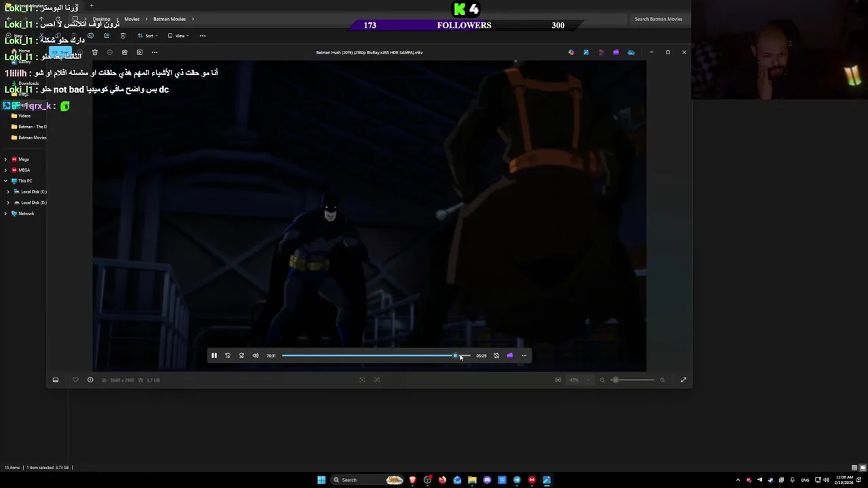Open the View dropdown in File Explorer
Screen dimensions: 868x488
(x=178, y=36)
